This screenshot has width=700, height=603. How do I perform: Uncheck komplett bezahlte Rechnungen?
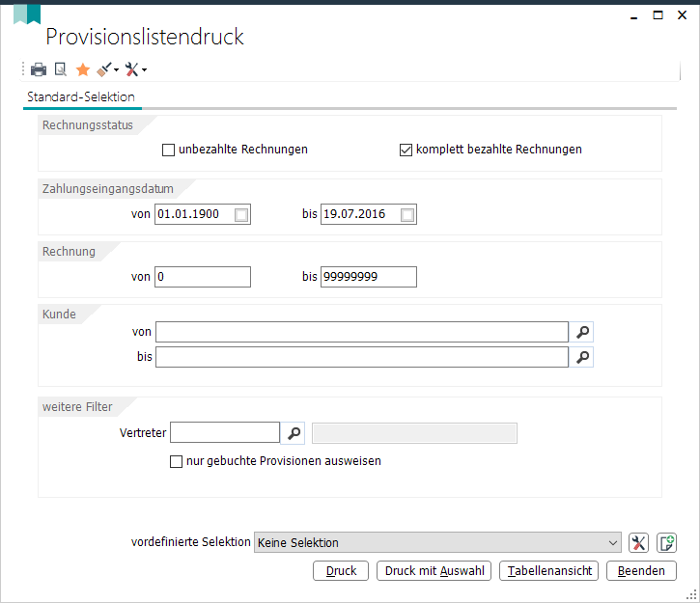[406, 150]
